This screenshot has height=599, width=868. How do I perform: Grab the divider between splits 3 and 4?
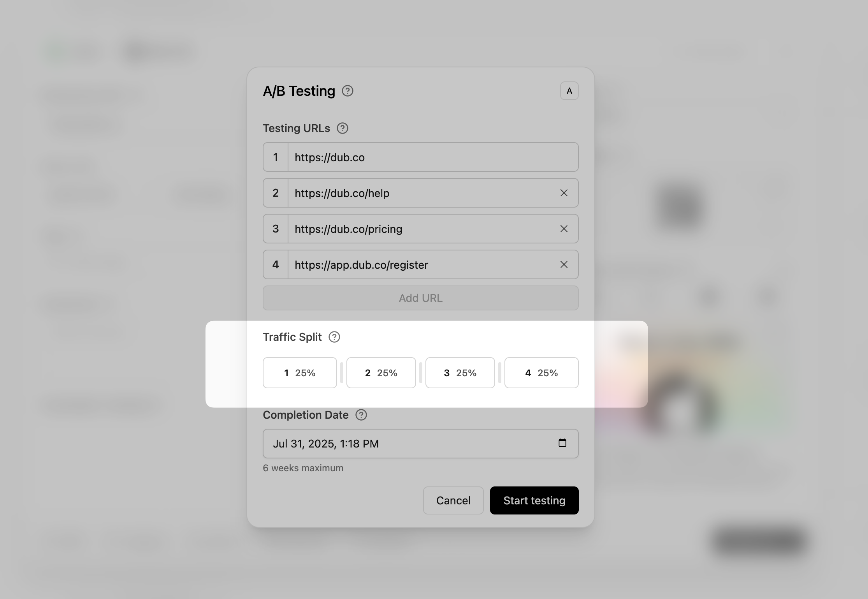pyautogui.click(x=500, y=373)
